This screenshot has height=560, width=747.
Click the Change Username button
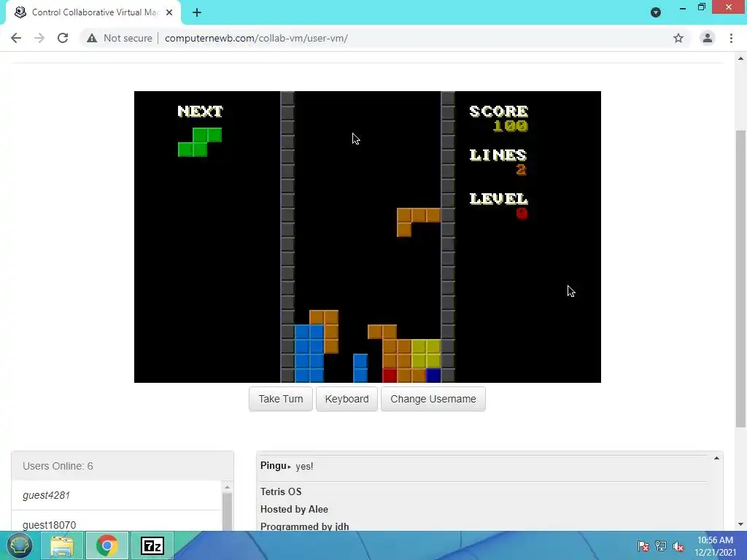pos(433,399)
